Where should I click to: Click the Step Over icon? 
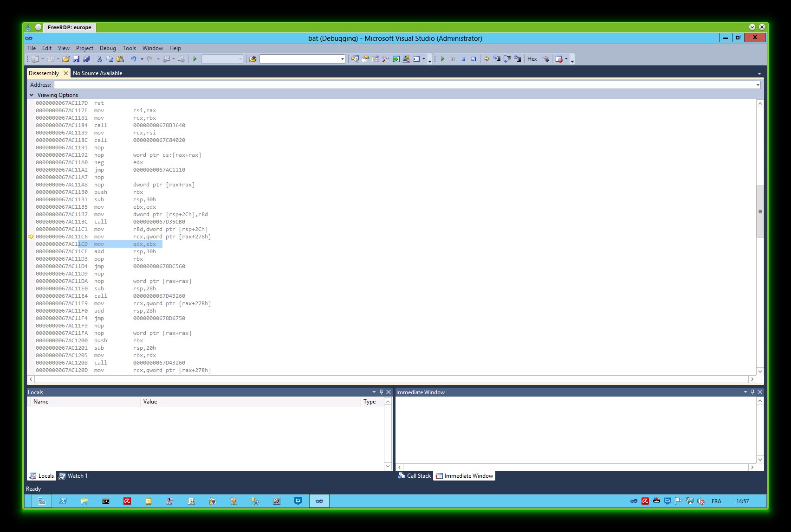(x=507, y=59)
